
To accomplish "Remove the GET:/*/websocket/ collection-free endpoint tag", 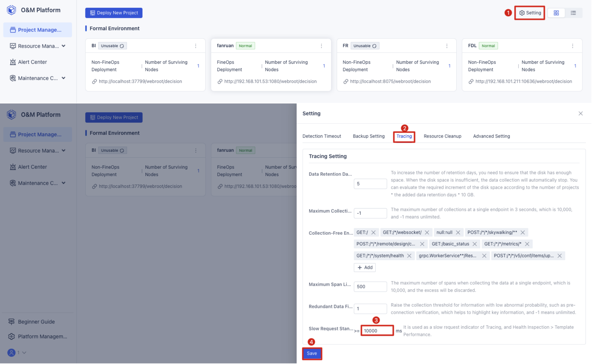I will (x=427, y=233).
